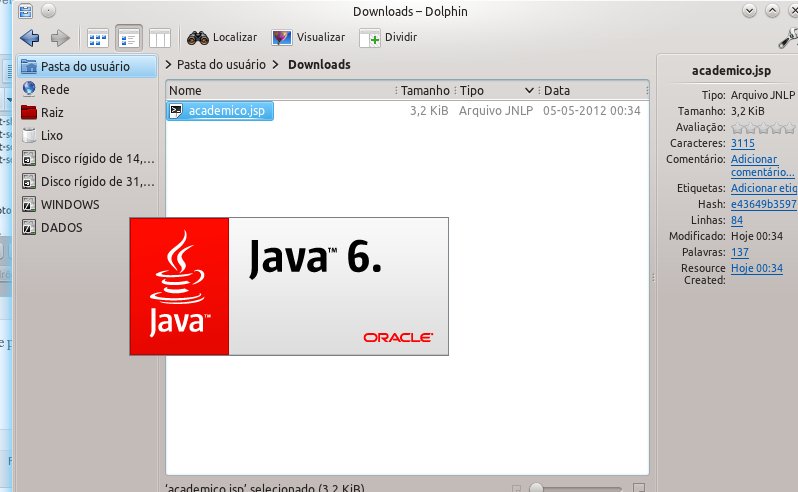Click the Hash value e43649b3597 link
The image size is (798, 492).
pos(764,204)
